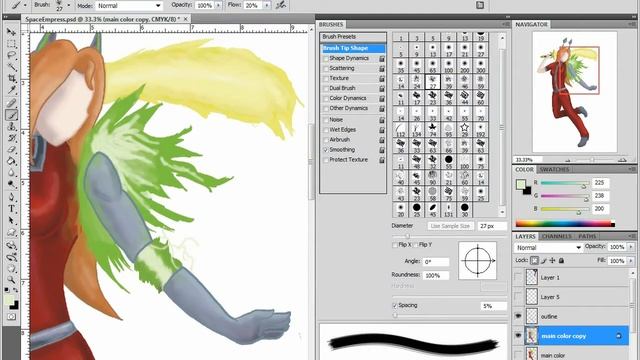The height and width of the screenshot is (360, 640).
Task: Click lock transparent pixels icon
Action: pos(534,260)
